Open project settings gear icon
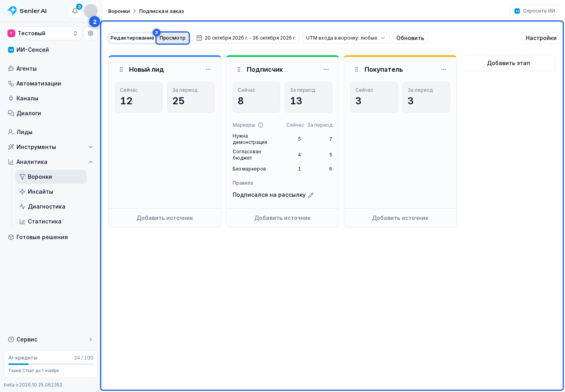565x392 pixels. [x=91, y=33]
